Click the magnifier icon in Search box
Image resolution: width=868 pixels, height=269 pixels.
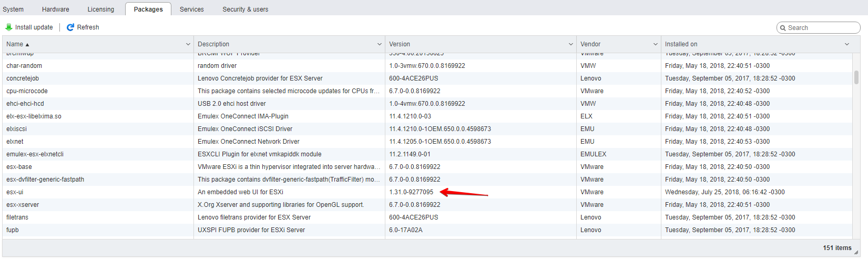(x=783, y=28)
